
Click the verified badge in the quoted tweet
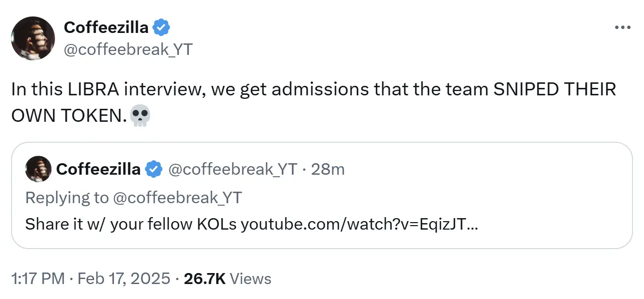click(x=154, y=169)
